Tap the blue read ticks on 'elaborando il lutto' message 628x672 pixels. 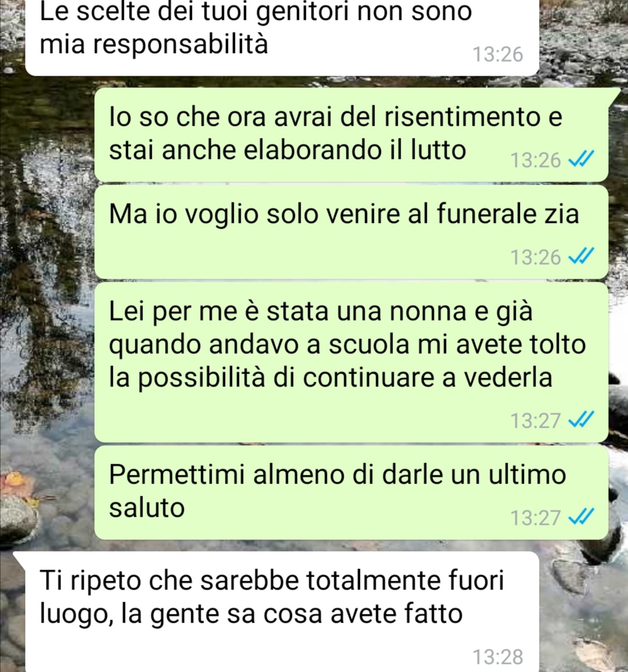[x=581, y=159]
